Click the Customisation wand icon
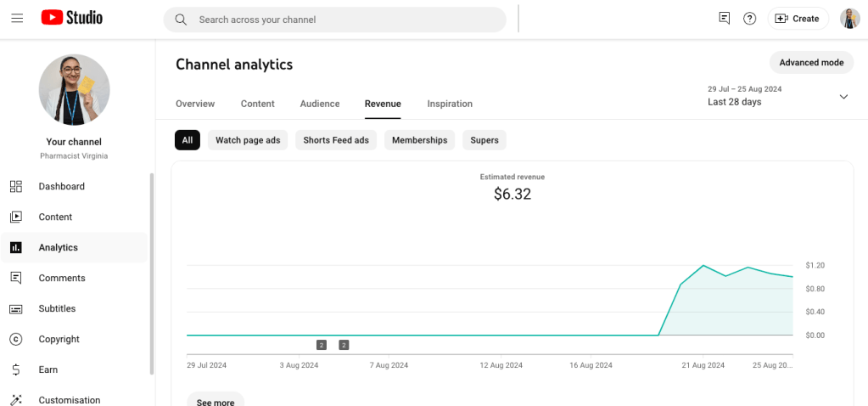 [x=16, y=400]
